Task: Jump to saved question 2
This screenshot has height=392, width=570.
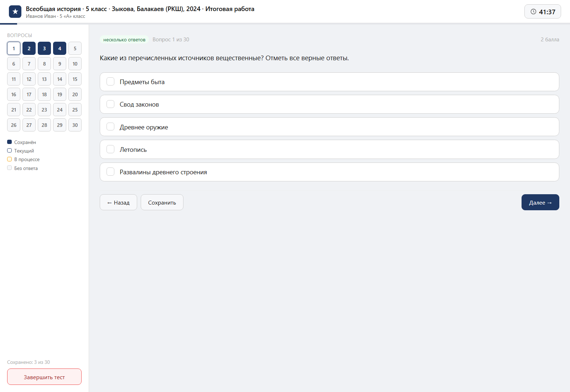Action: click(29, 48)
